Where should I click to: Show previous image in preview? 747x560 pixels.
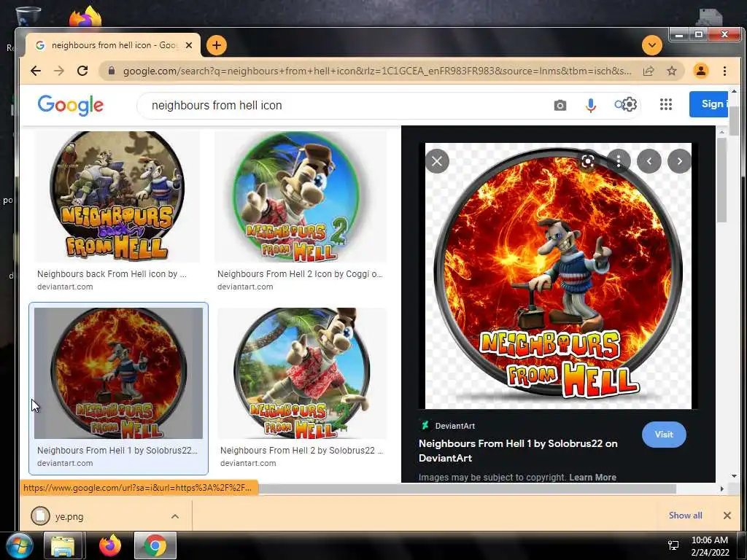point(649,161)
